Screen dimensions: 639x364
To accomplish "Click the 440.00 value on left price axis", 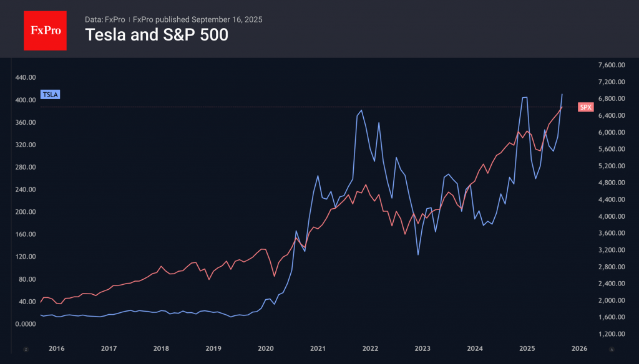I will 26,78.
